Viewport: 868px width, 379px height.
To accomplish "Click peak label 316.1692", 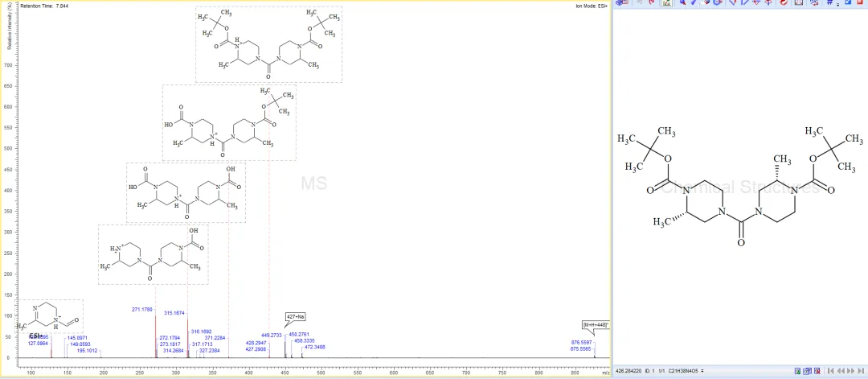I will point(202,332).
